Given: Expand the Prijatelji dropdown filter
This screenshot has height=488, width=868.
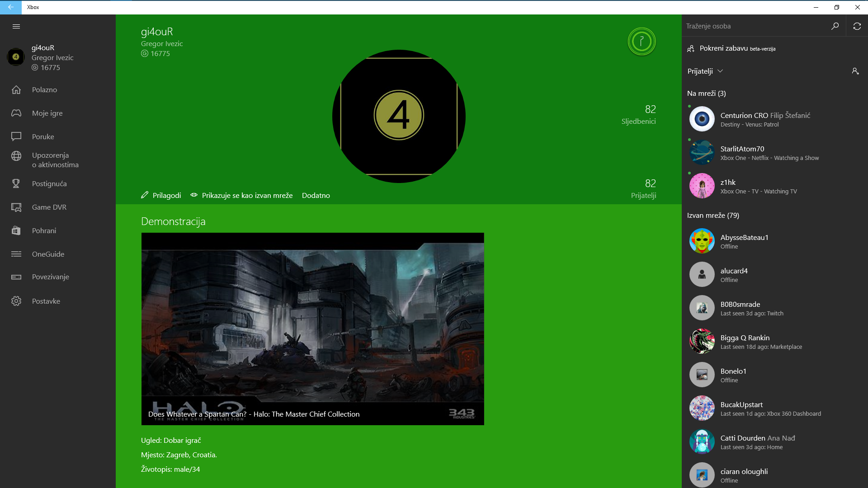Looking at the screenshot, I should (x=705, y=71).
